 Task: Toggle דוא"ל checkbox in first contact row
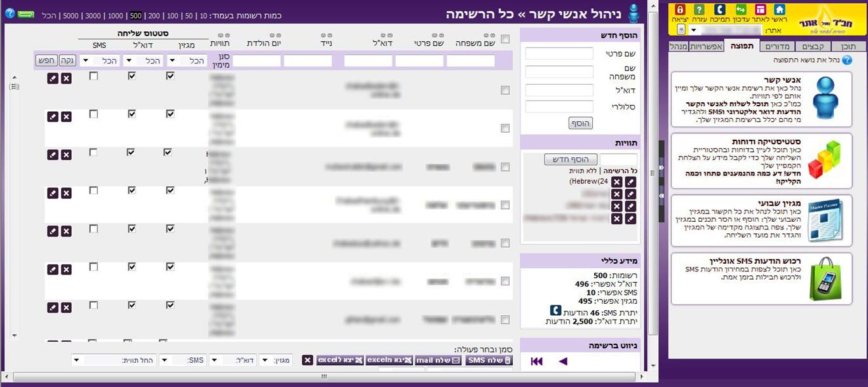pos(132,76)
